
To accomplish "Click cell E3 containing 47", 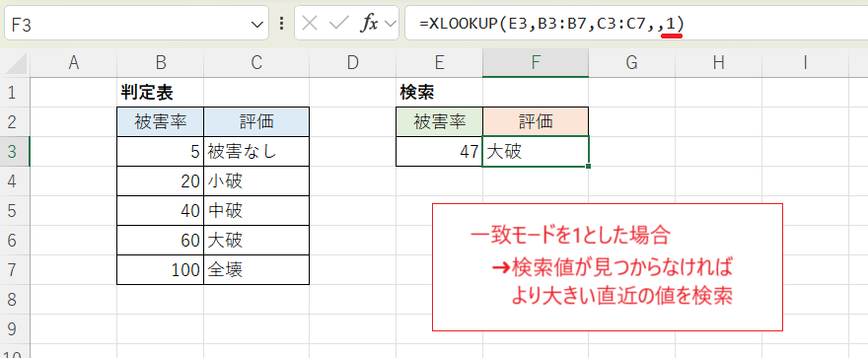I will coord(440,152).
